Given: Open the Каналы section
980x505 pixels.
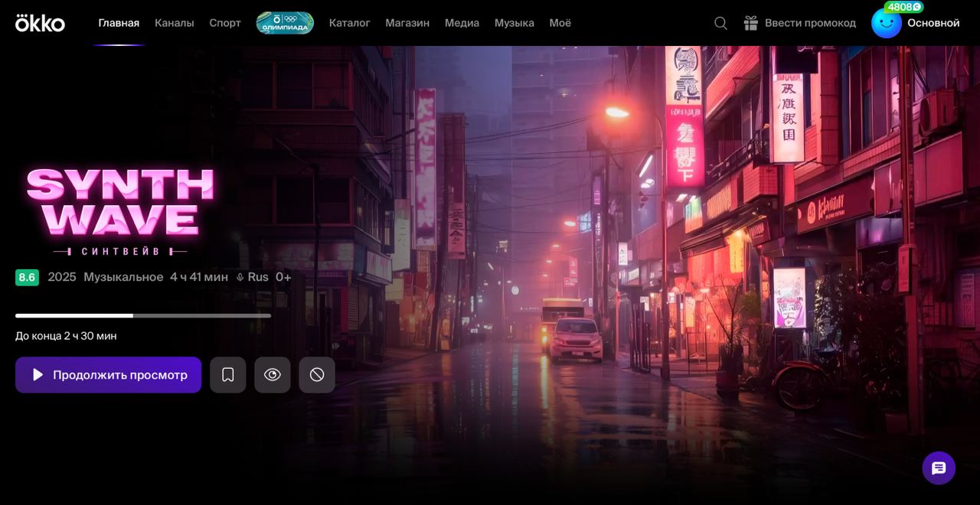Looking at the screenshot, I should point(175,23).
